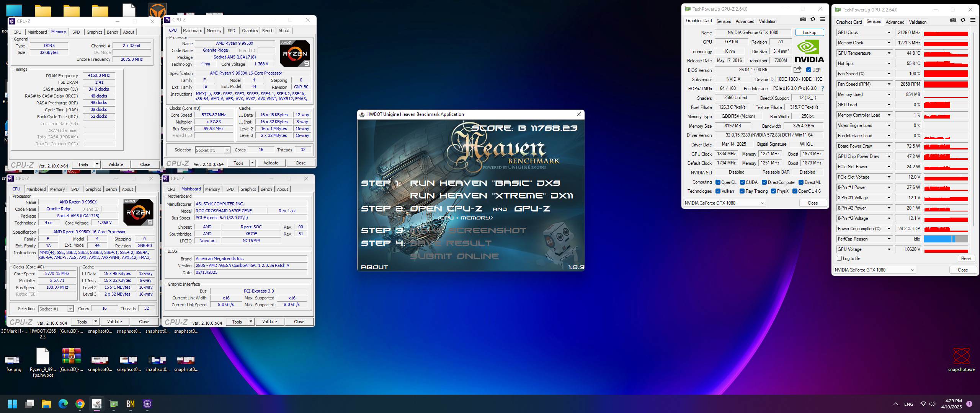This screenshot has width=980, height=413.
Task: Toggle the Ray Tracing checkbox
Action: (742, 191)
